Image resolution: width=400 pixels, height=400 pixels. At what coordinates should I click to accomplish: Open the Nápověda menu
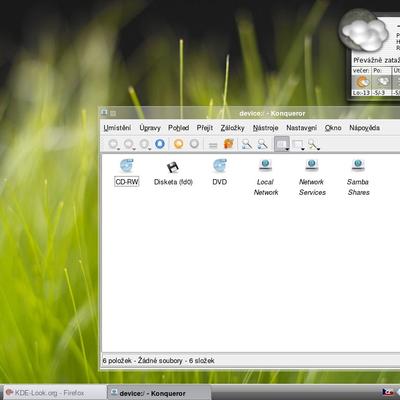[364, 128]
